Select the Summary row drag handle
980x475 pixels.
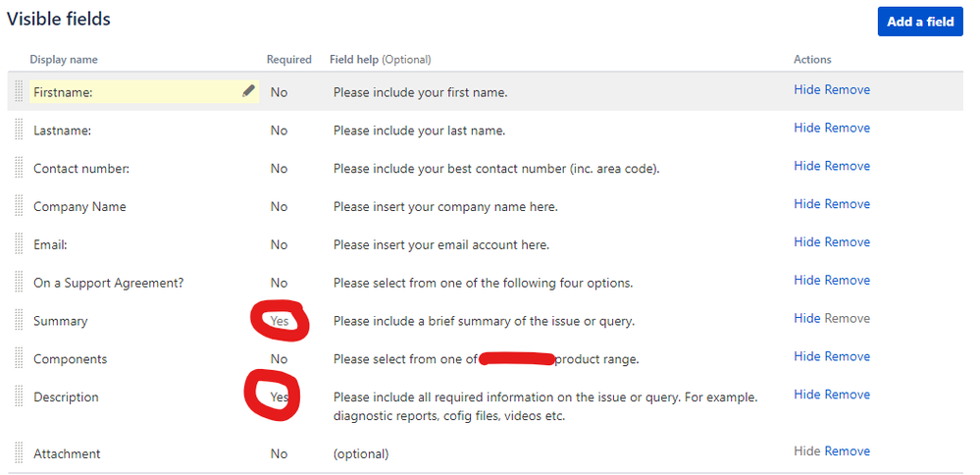19,321
